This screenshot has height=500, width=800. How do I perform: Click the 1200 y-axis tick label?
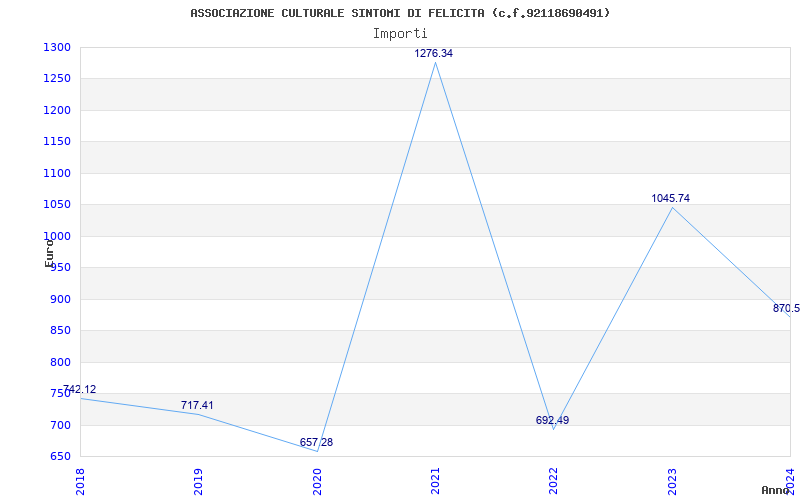pyautogui.click(x=57, y=110)
